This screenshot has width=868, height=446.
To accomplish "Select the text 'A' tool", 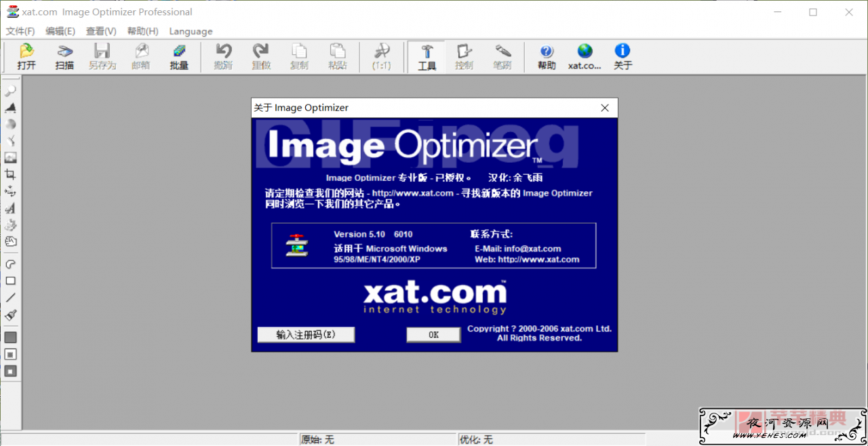I will click(x=11, y=209).
